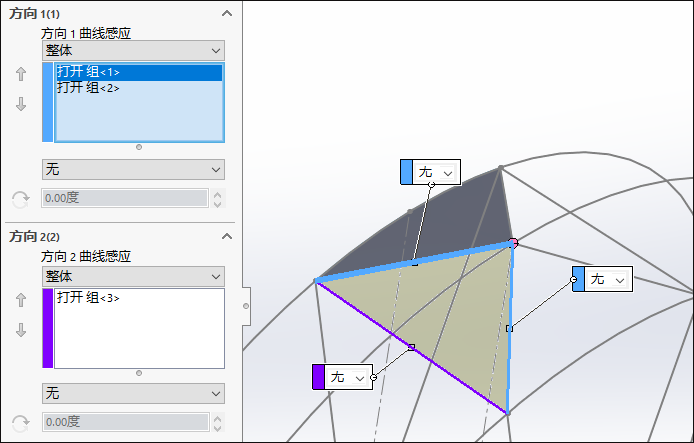
Task: Click direction 1 reverse tangent direction icon
Action: click(20, 200)
